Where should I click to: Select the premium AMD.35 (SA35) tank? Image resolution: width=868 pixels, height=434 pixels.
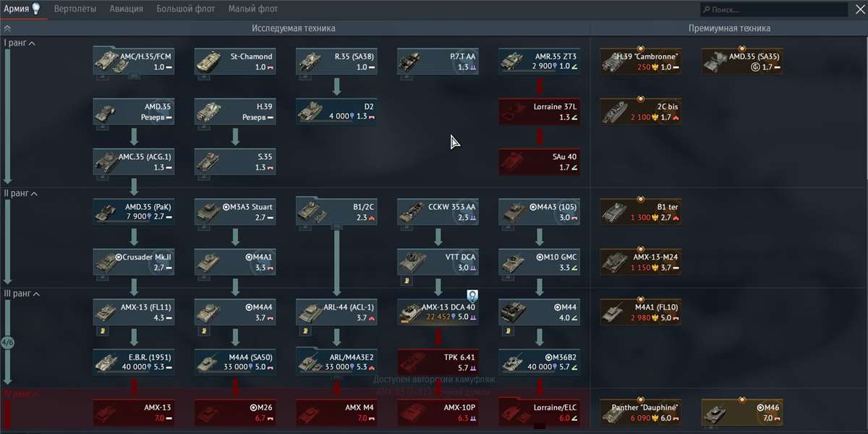click(x=741, y=60)
